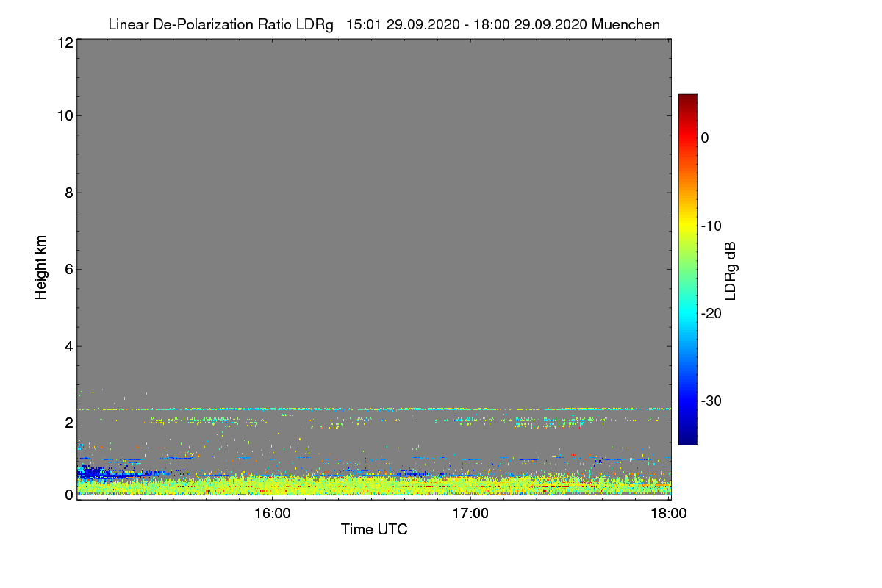Click the LDRg dB colorbar title
Viewport: 882px width, 588px height.
(731, 270)
